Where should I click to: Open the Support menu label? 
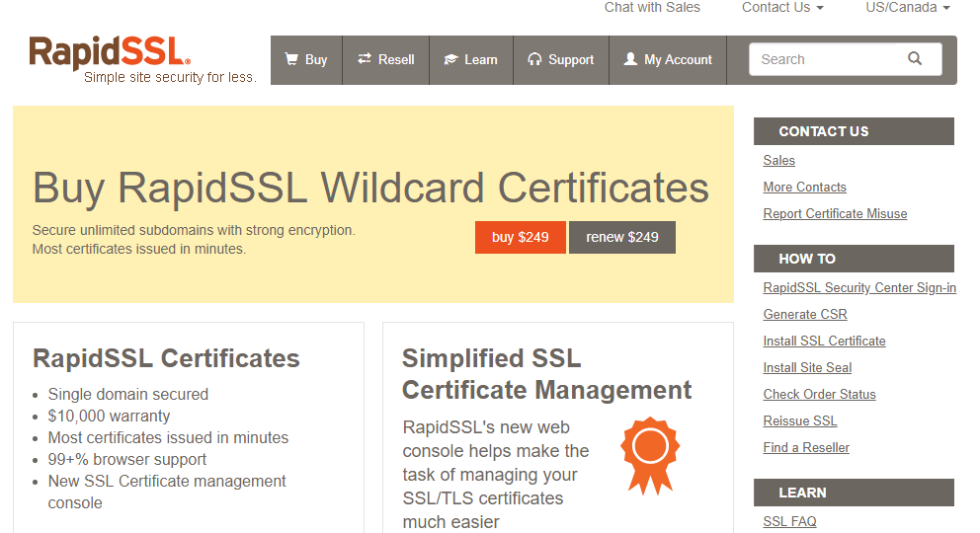point(571,60)
